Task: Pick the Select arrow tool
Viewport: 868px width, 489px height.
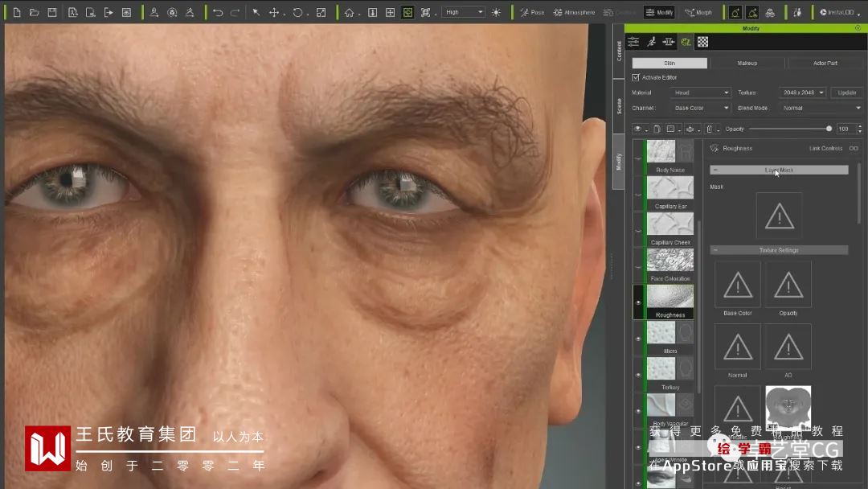Action: click(x=256, y=12)
